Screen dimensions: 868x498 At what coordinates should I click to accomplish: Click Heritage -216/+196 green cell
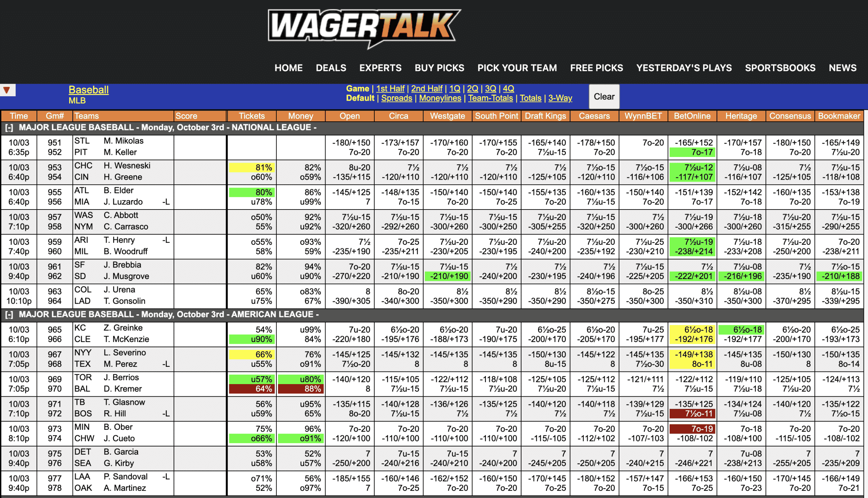(x=741, y=276)
